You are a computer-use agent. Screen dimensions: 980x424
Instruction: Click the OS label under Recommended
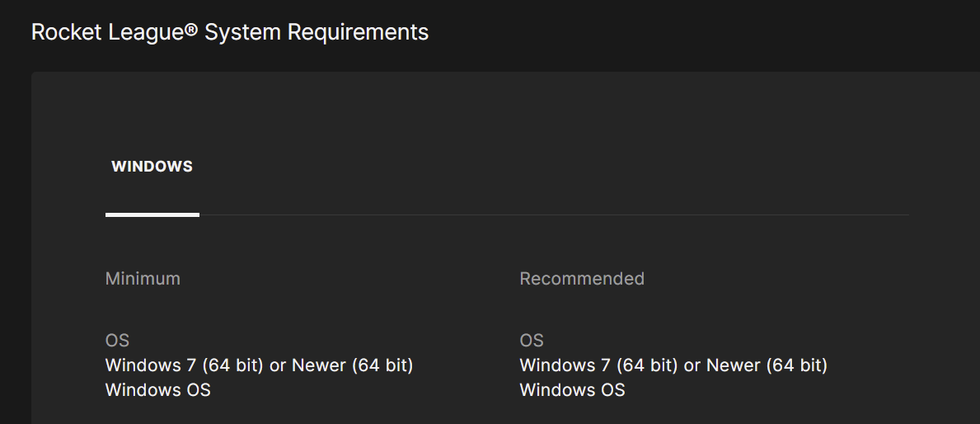(532, 340)
